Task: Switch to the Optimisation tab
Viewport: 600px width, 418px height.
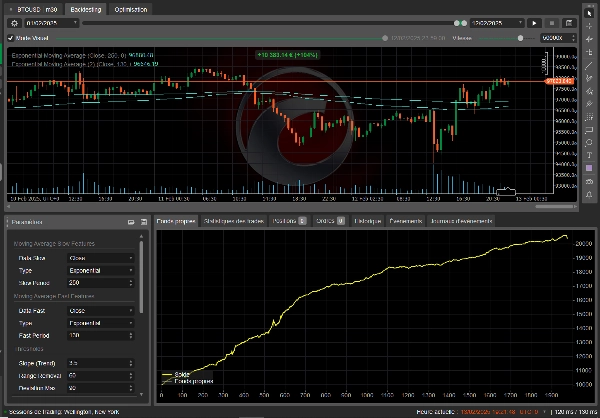Action: click(131, 8)
